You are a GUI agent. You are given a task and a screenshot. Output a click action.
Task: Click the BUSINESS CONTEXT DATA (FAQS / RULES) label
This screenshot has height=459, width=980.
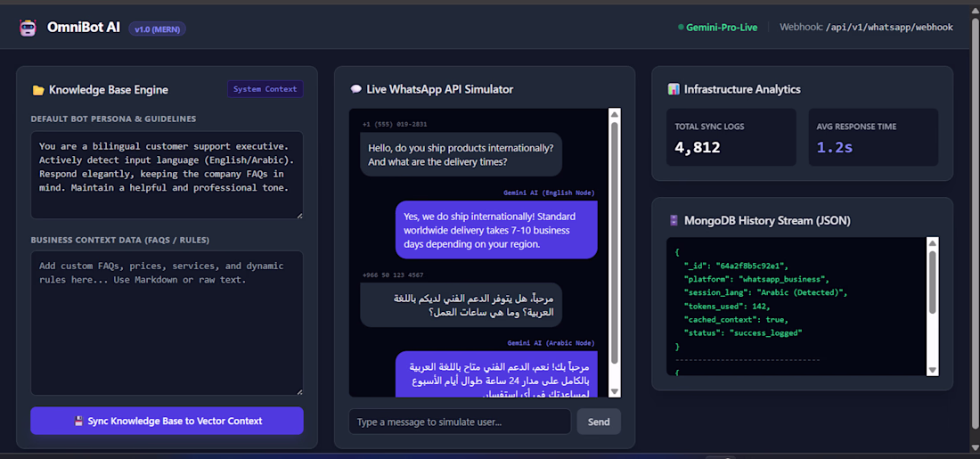point(120,240)
